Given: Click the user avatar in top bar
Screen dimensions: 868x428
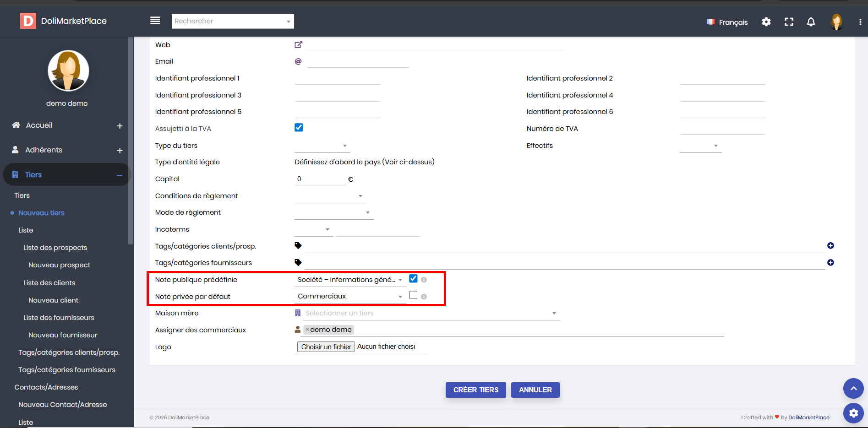Looking at the screenshot, I should [836, 22].
